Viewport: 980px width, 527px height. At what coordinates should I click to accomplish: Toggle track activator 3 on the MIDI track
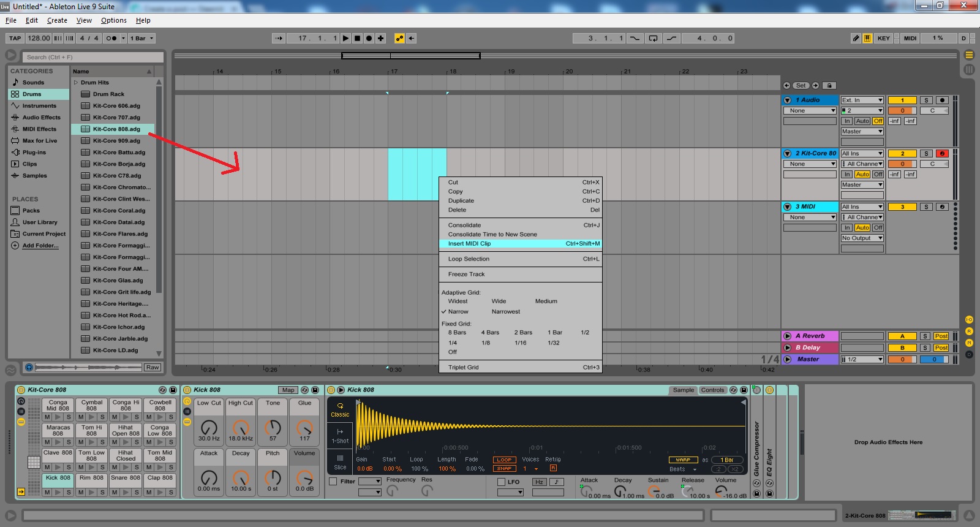click(902, 207)
